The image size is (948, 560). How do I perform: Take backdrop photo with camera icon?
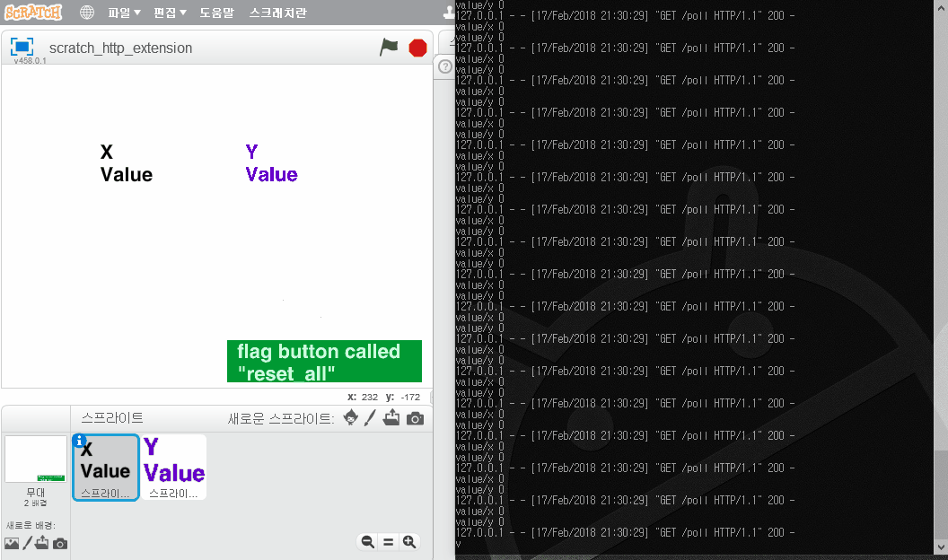60,544
